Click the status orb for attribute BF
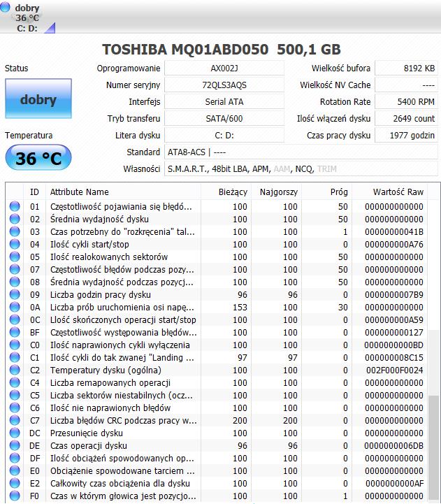 click(15, 332)
